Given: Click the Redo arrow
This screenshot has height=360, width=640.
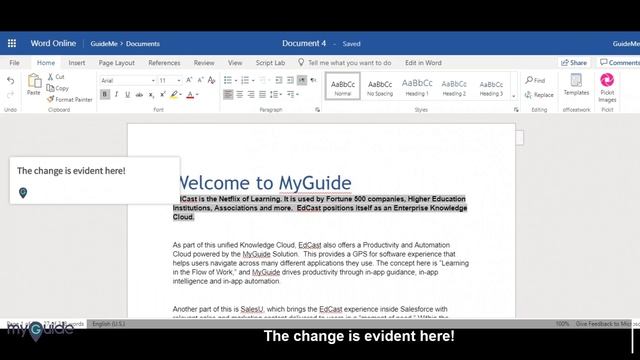Looking at the screenshot, I should (x=11, y=95).
